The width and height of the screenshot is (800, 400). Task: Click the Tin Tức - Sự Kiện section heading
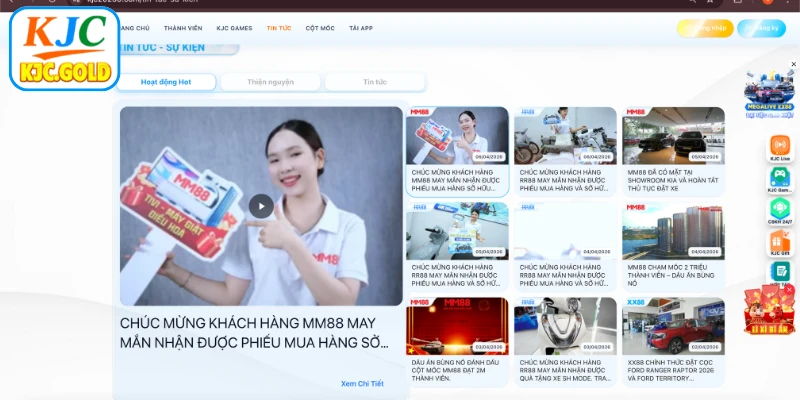click(163, 48)
